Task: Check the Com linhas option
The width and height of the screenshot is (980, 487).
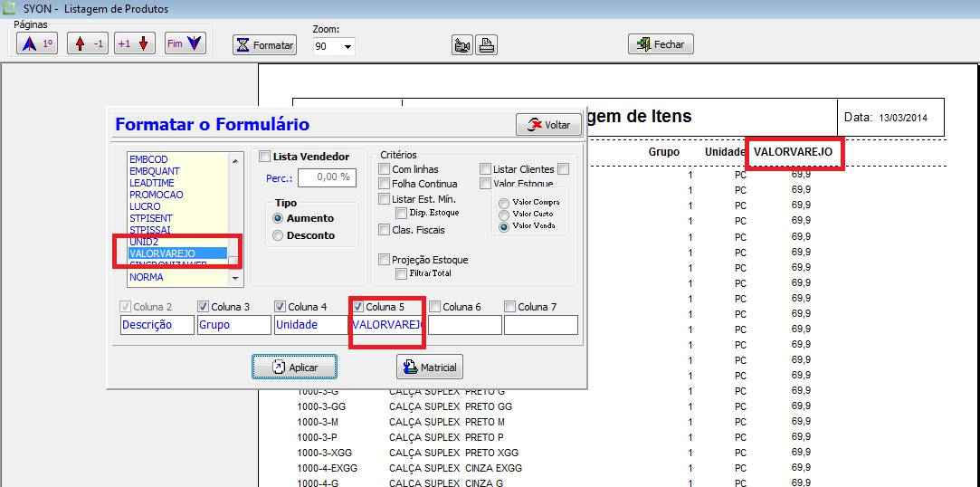Action: pyautogui.click(x=385, y=169)
